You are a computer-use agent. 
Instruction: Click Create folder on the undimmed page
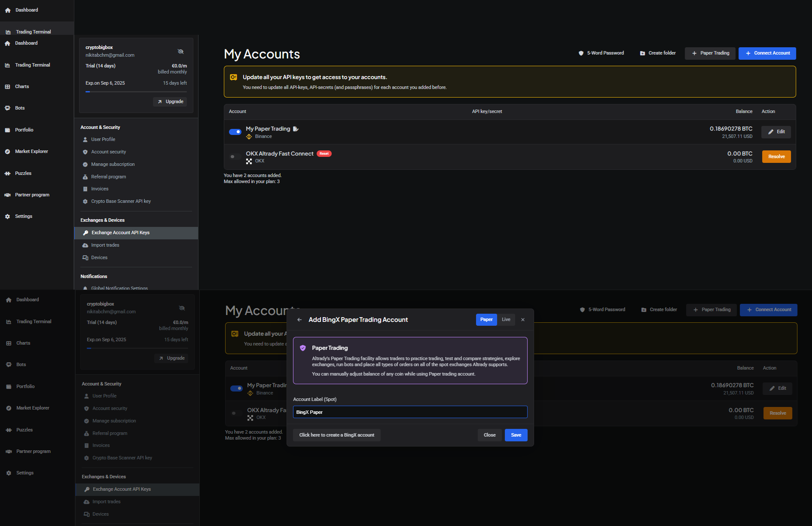(x=658, y=53)
